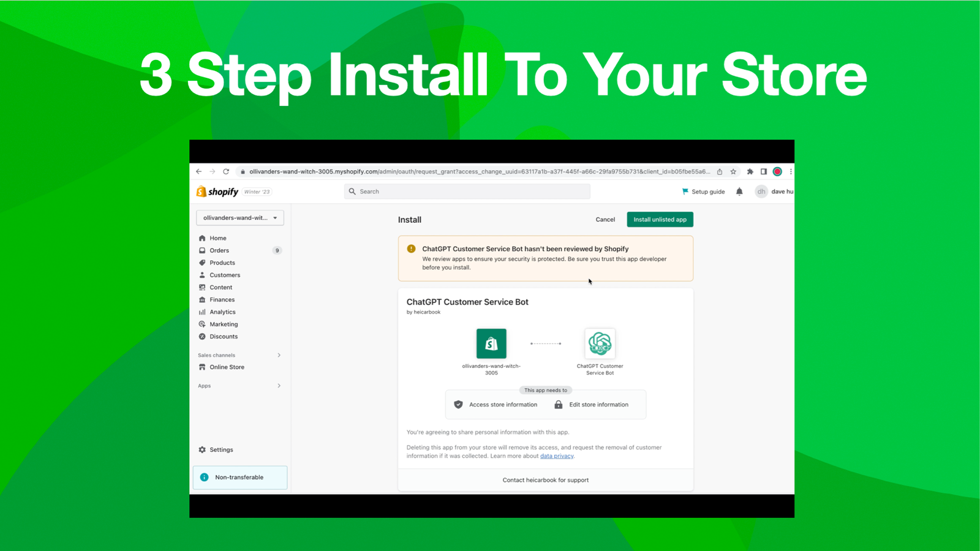Open the dave hu account menu
The width and height of the screenshot is (980, 551).
(774, 192)
